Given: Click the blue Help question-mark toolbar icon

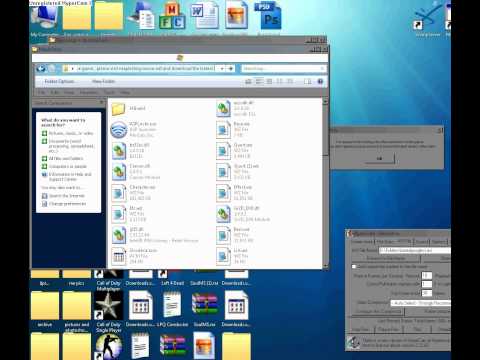Looking at the screenshot, I should [320, 81].
